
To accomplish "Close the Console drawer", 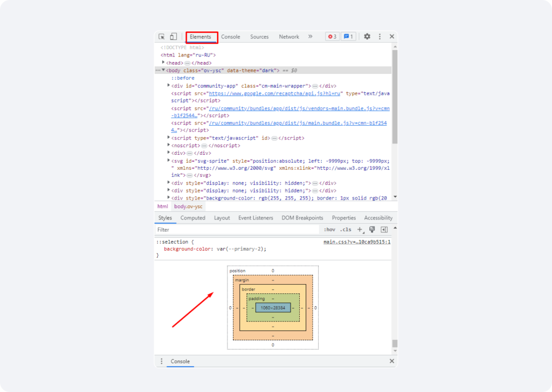I will pyautogui.click(x=392, y=361).
